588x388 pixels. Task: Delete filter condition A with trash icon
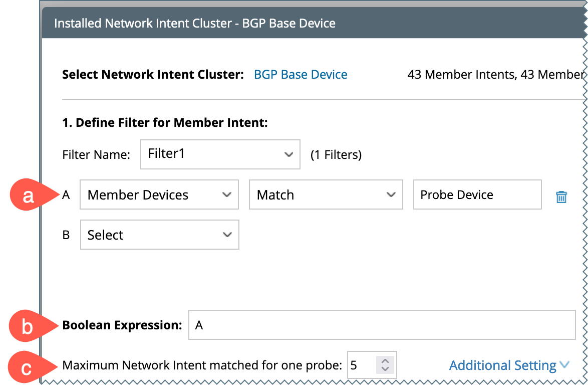[561, 197]
